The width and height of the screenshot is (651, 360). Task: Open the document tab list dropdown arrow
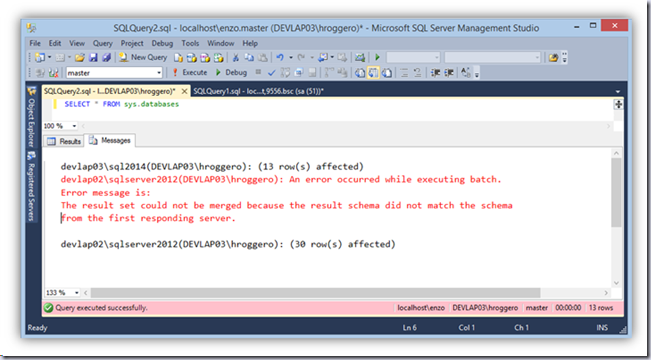coord(618,92)
